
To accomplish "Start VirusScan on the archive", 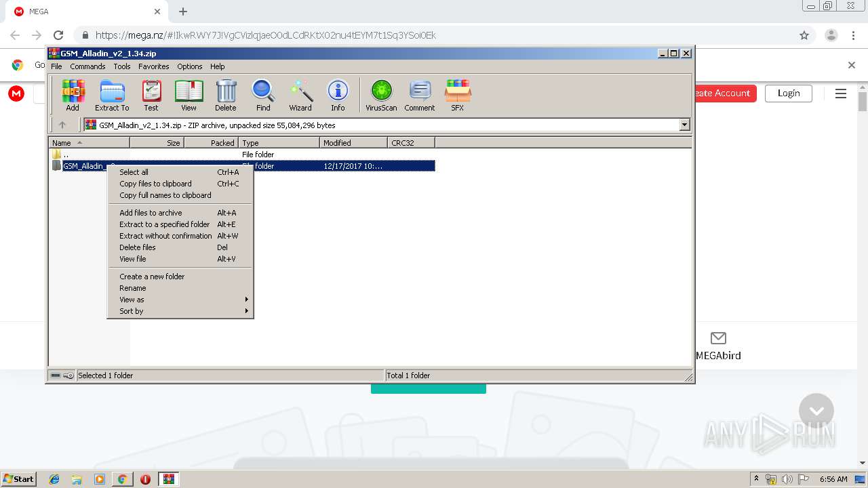I will (381, 95).
